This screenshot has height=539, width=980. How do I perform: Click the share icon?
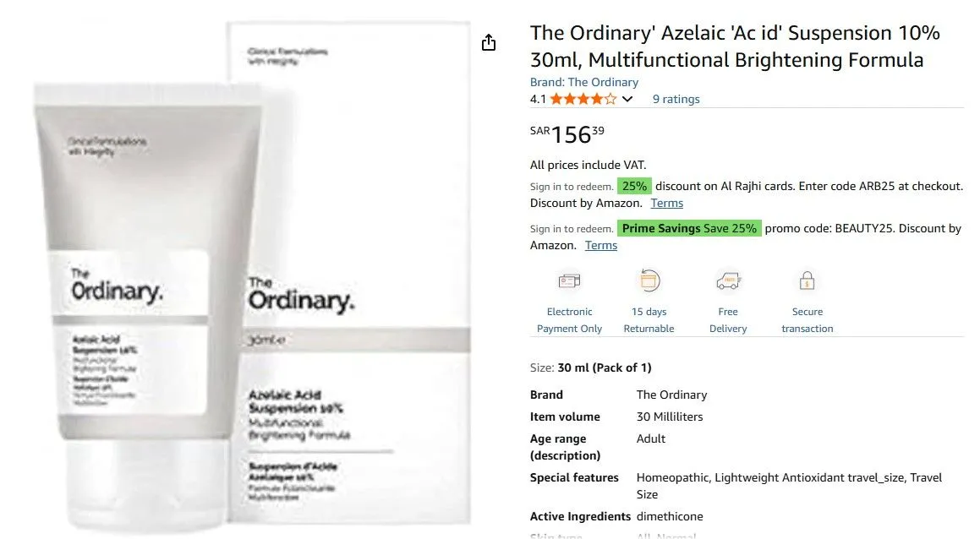click(x=489, y=41)
